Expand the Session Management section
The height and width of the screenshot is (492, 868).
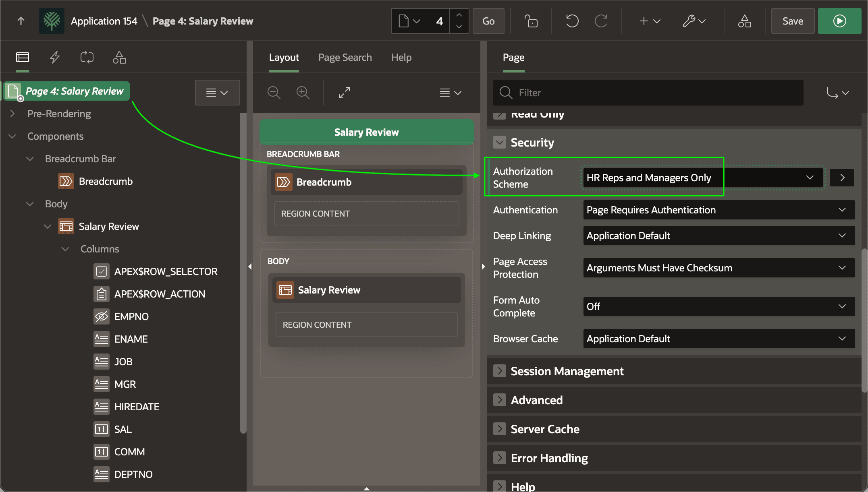(500, 371)
